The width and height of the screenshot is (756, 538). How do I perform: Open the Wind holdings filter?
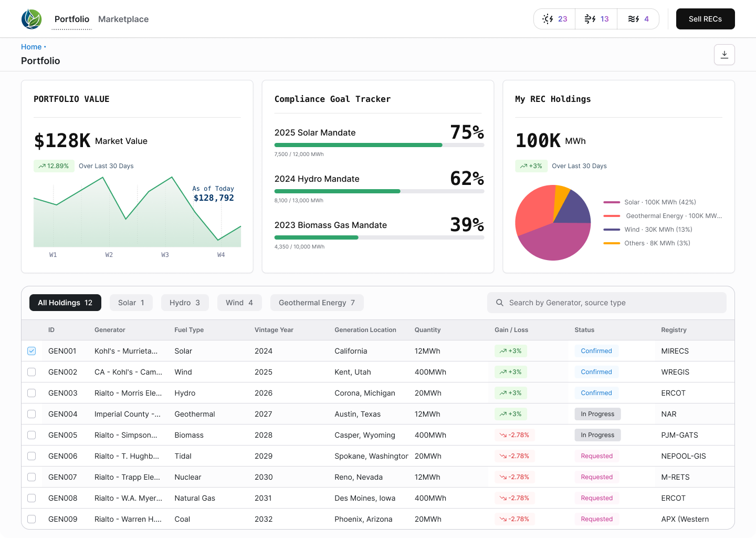239,303
